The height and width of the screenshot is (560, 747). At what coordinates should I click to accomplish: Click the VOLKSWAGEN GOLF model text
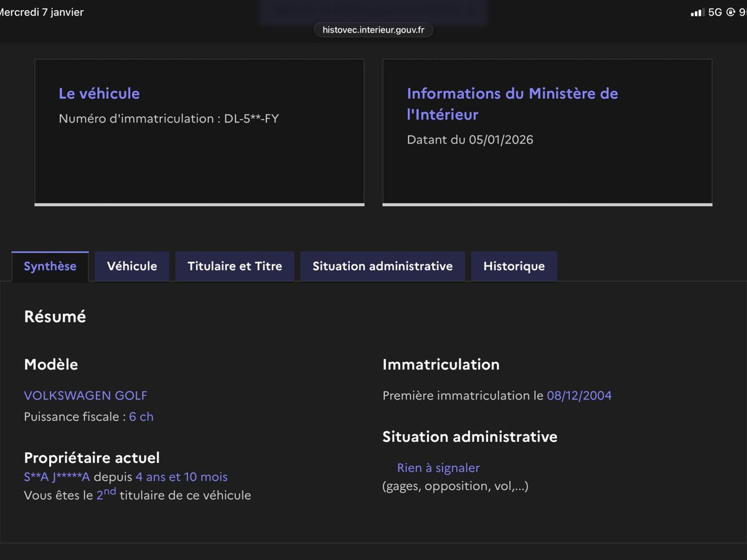[85, 396]
